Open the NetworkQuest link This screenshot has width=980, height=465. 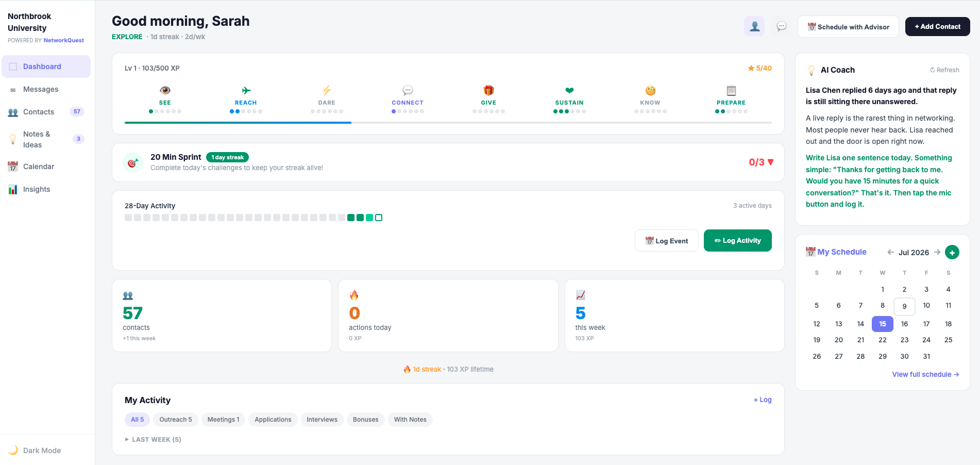(x=64, y=40)
